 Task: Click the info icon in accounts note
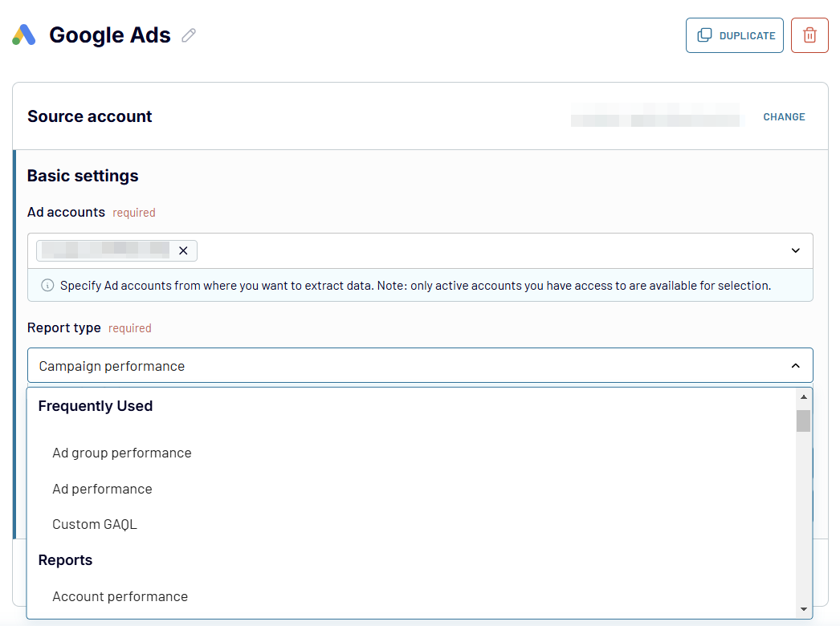pyautogui.click(x=47, y=286)
